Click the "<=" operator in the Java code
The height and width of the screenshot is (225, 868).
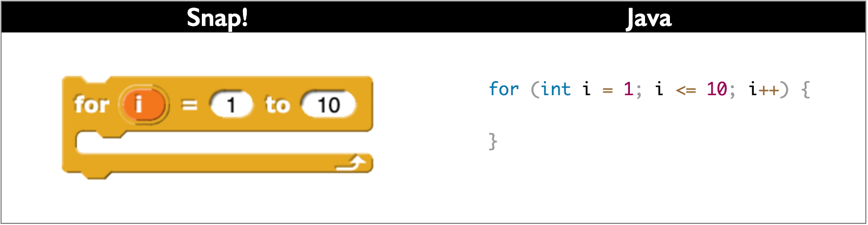click(x=686, y=90)
